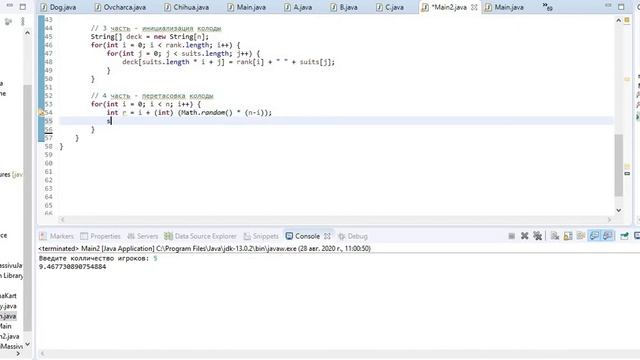Open the Markers view tab
The image size is (640, 360).
56,236
